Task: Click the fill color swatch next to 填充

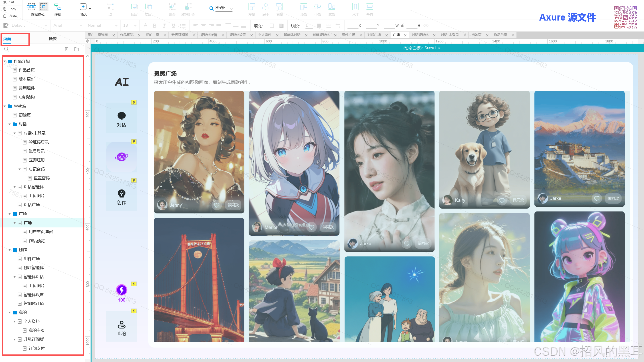Action: click(272, 26)
